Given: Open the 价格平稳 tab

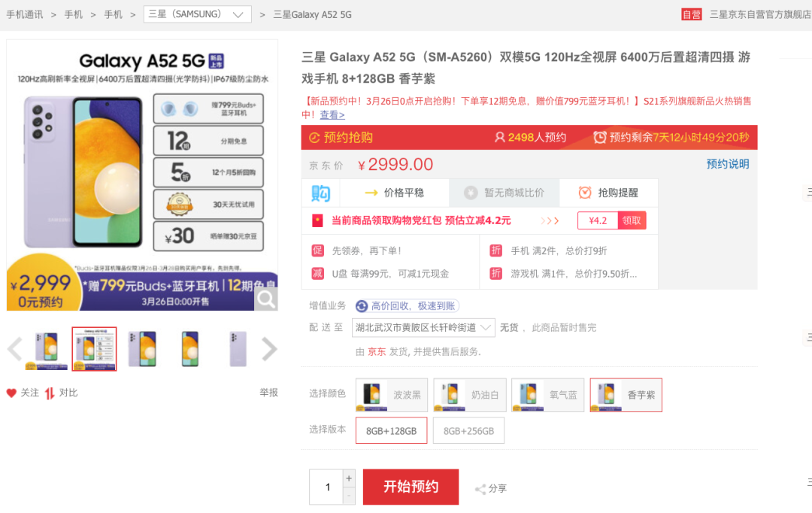Looking at the screenshot, I should pyautogui.click(x=395, y=193).
